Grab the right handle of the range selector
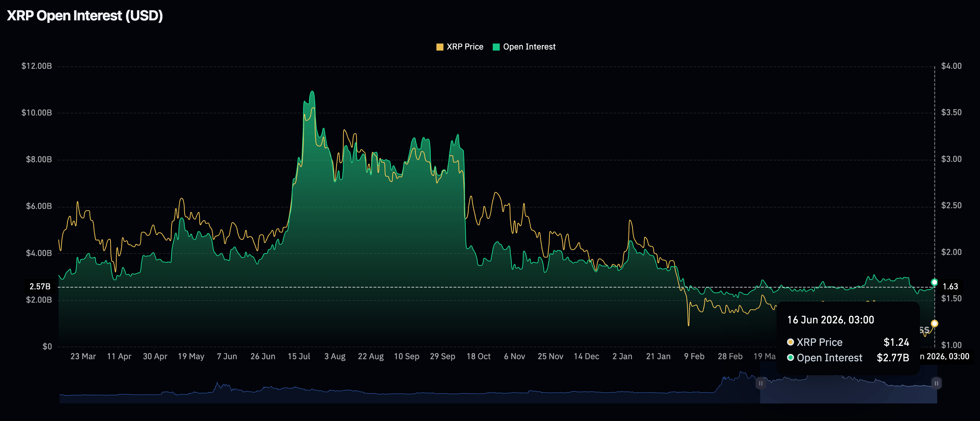This screenshot has height=421, width=980. point(936,383)
